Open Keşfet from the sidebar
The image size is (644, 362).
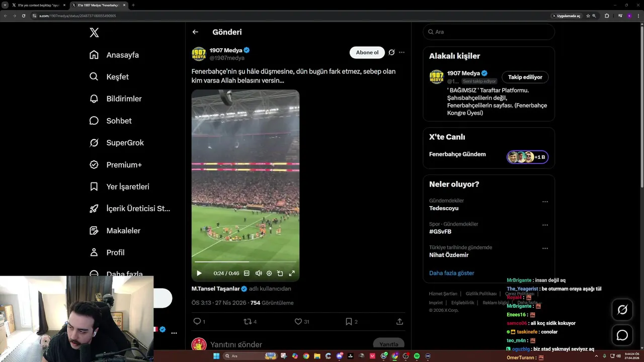click(109, 77)
